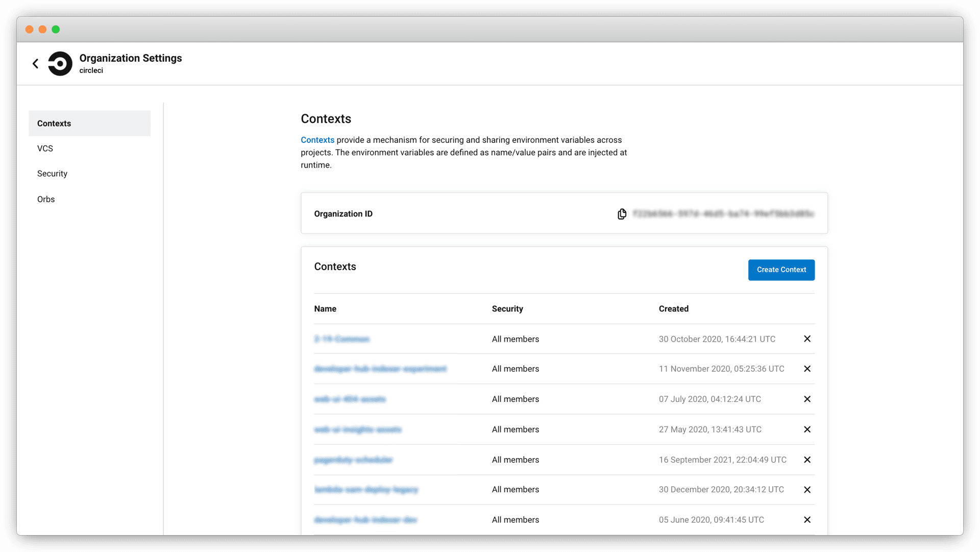Click the Organization ID label

click(x=343, y=214)
